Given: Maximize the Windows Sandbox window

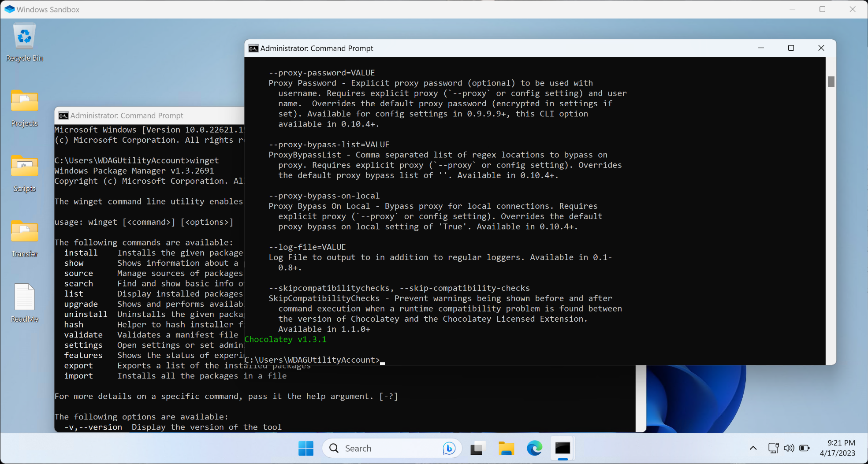Looking at the screenshot, I should pos(822,9).
